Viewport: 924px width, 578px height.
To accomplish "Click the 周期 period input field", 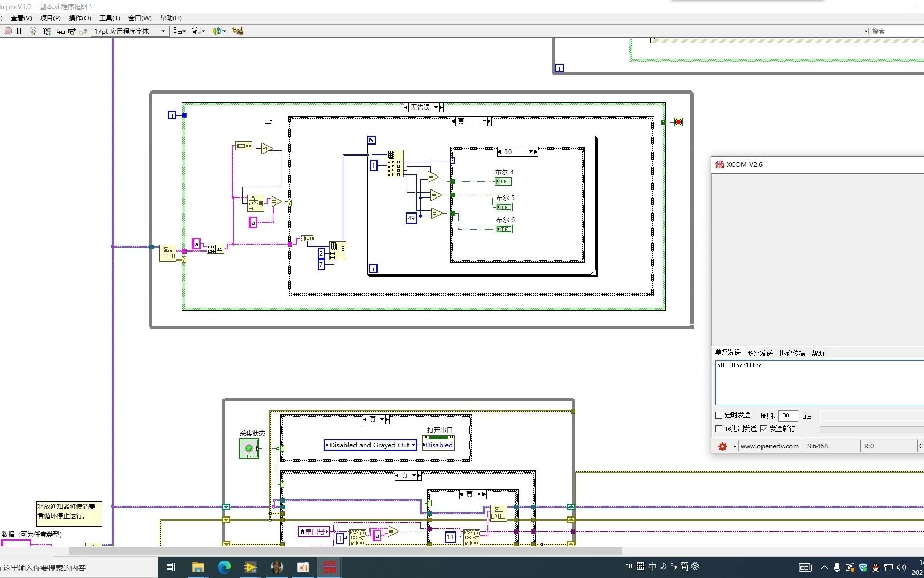I will [788, 416].
